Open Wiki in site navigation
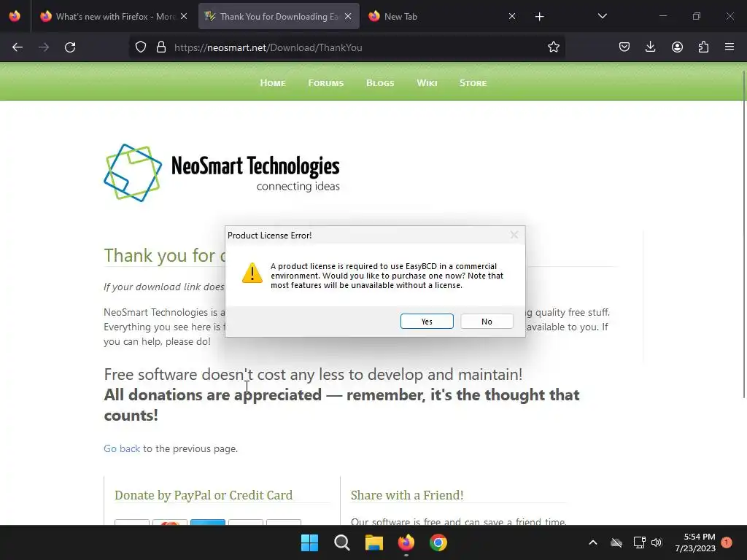 click(x=427, y=83)
